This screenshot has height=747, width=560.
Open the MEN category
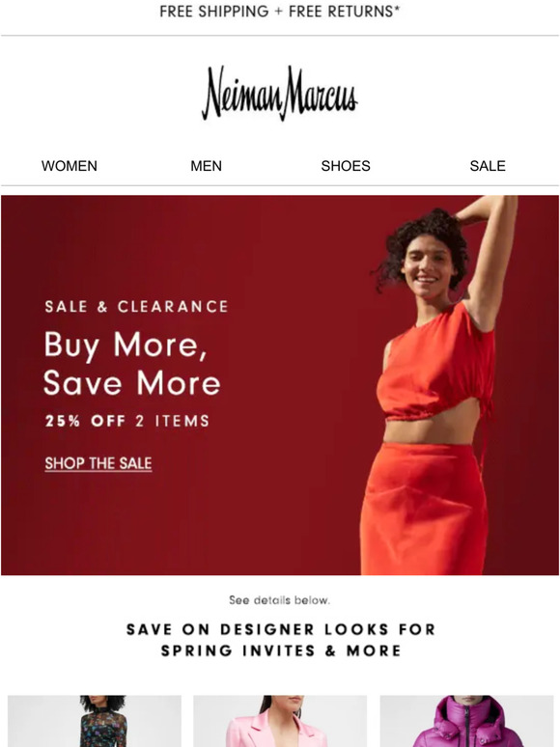point(206,166)
